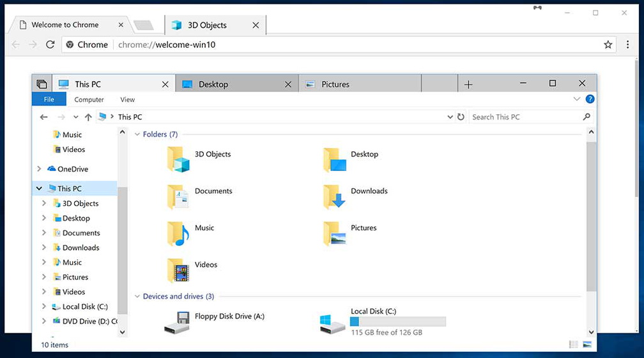This screenshot has height=358, width=644.
Task: Select the Floppy Disk Drive (A:) icon
Action: click(x=177, y=322)
